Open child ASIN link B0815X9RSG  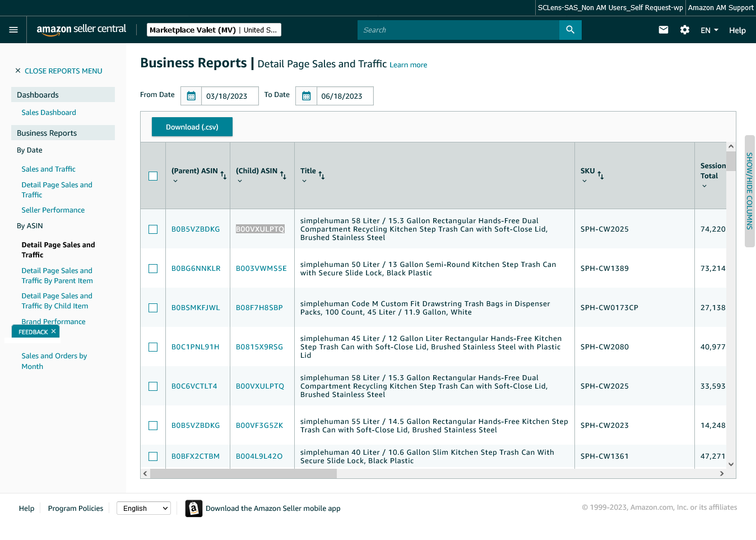(259, 347)
